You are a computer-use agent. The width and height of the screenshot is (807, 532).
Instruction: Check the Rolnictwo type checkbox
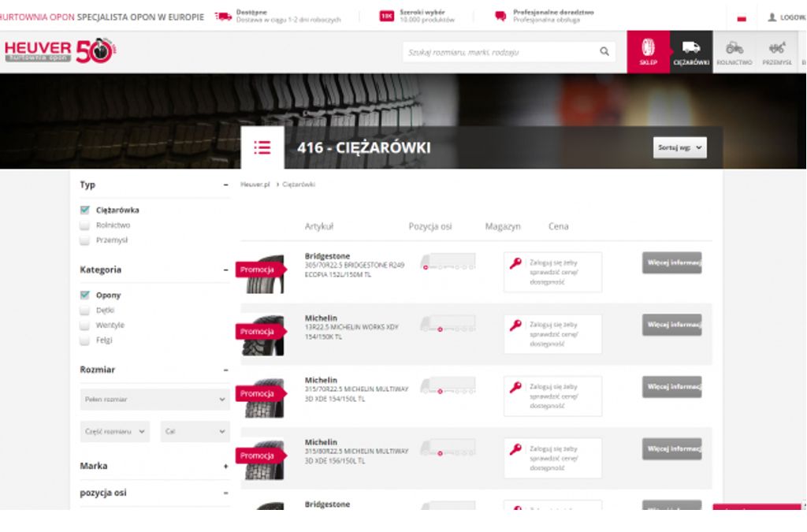(x=85, y=225)
